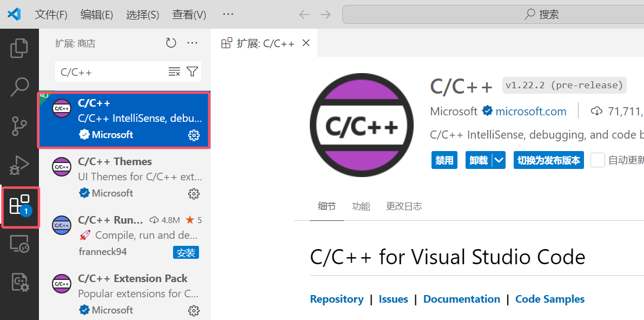Open the 选择(S) menu

[143, 15]
